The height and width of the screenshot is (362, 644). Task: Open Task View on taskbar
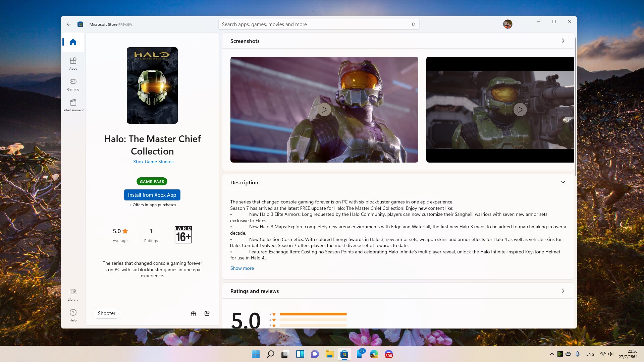(285, 354)
